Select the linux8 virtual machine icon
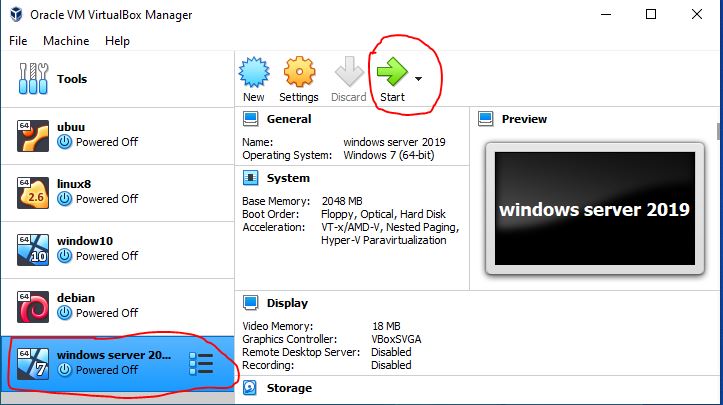723x405 pixels. pyautogui.click(x=33, y=193)
